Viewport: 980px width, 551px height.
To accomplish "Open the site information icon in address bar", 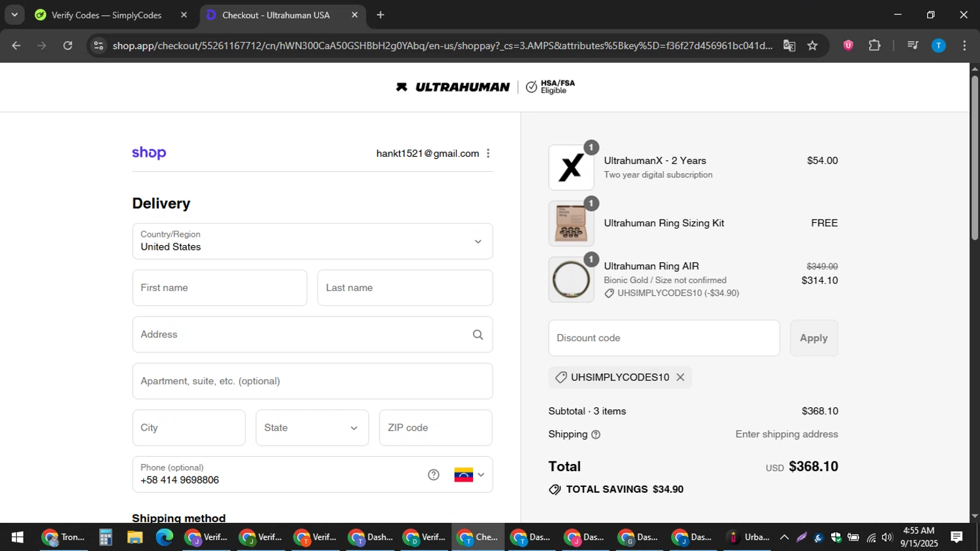I will pyautogui.click(x=98, y=46).
